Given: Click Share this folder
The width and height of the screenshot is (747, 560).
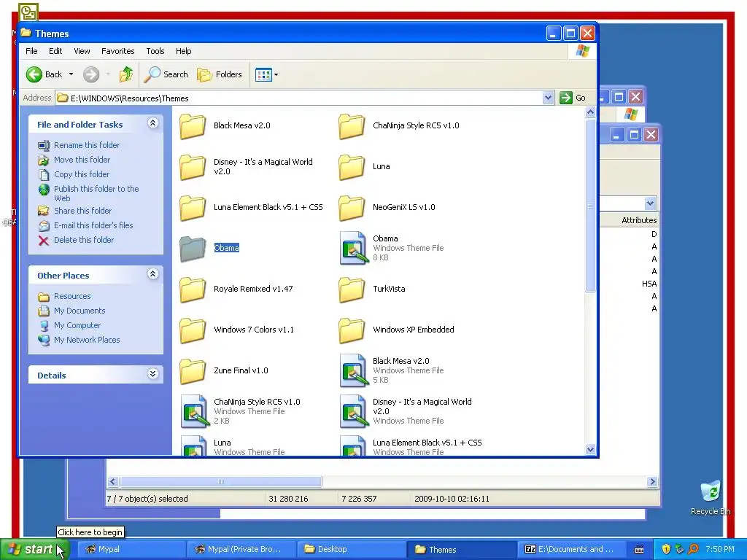Looking at the screenshot, I should pyautogui.click(x=82, y=211).
